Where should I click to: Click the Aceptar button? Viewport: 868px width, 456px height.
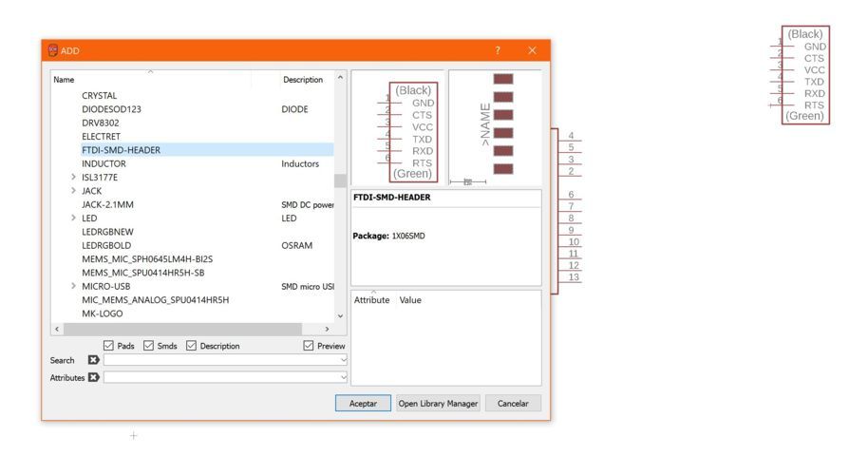coord(363,404)
